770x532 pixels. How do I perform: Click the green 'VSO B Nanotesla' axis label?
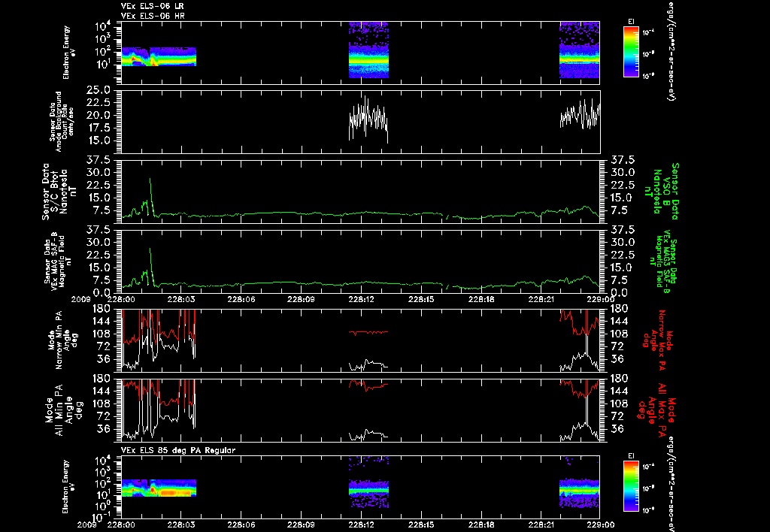[662, 192]
